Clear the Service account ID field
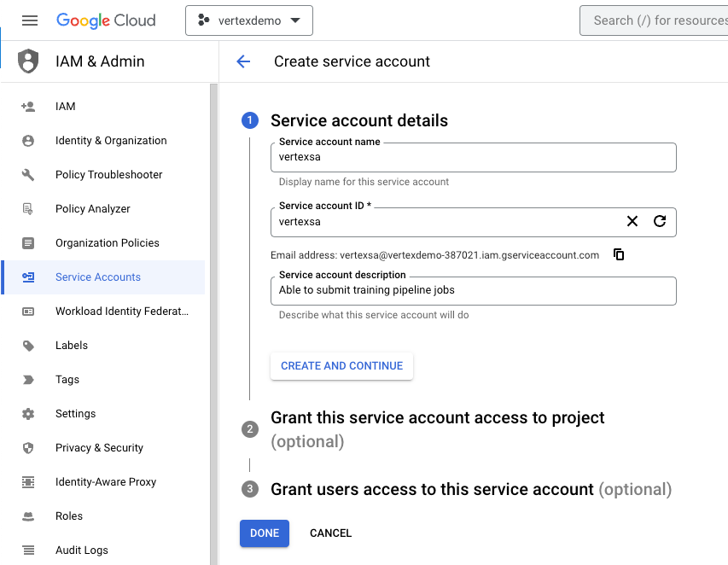Image resolution: width=728 pixels, height=565 pixels. coord(632,221)
